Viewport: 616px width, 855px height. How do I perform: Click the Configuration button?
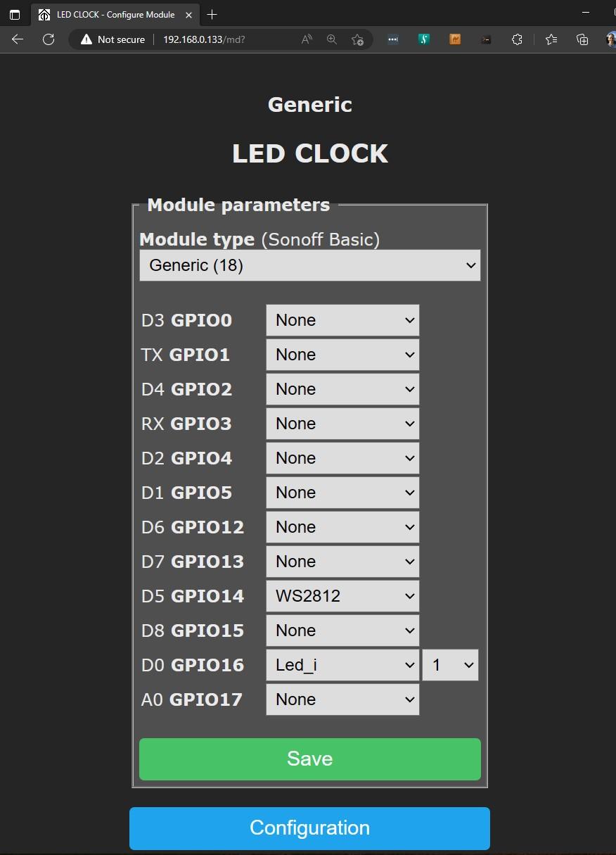309,828
